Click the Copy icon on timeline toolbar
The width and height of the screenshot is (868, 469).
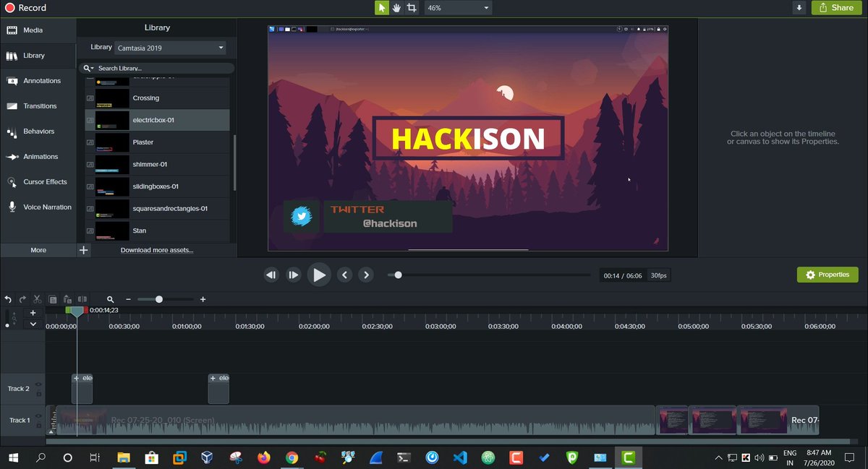click(x=52, y=299)
